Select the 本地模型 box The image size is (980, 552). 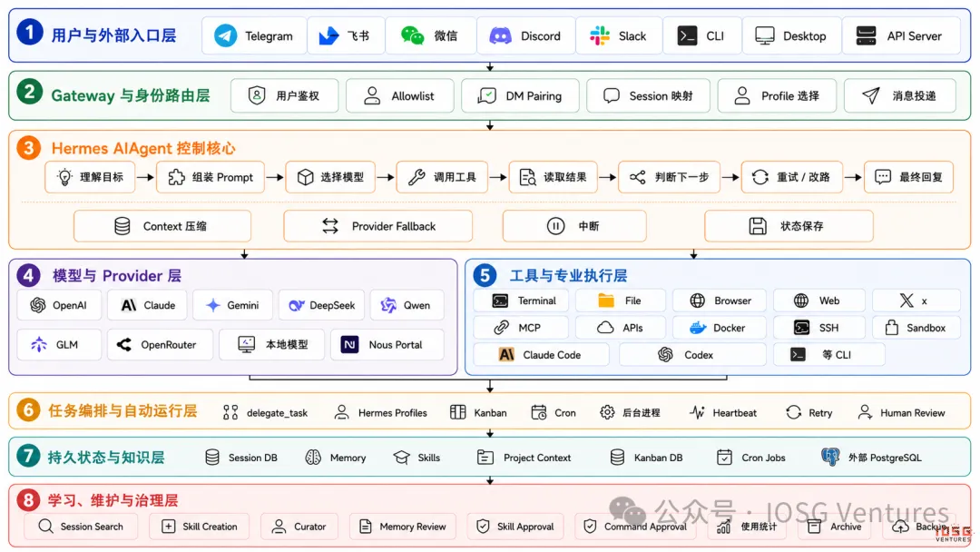[271, 344]
